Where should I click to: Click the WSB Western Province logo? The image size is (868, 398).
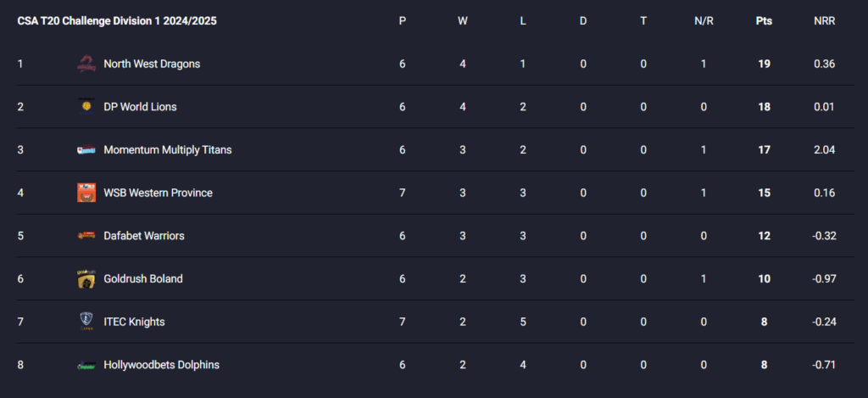click(86, 193)
